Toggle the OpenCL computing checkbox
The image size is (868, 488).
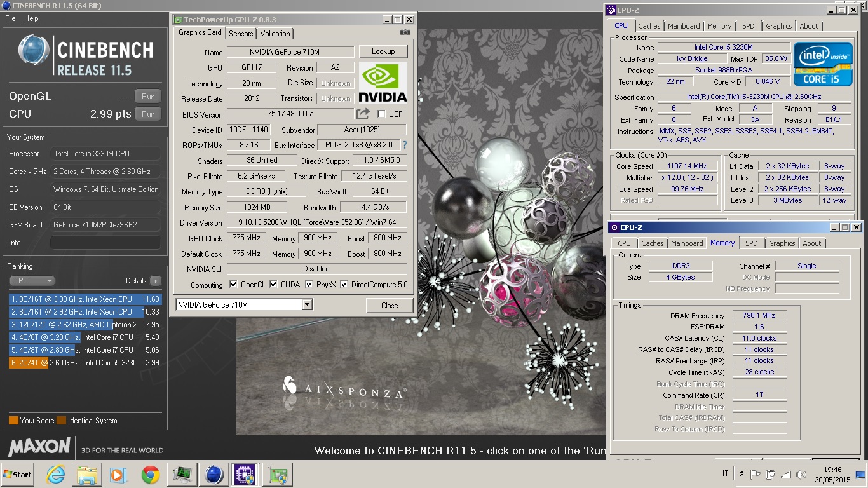tap(233, 285)
